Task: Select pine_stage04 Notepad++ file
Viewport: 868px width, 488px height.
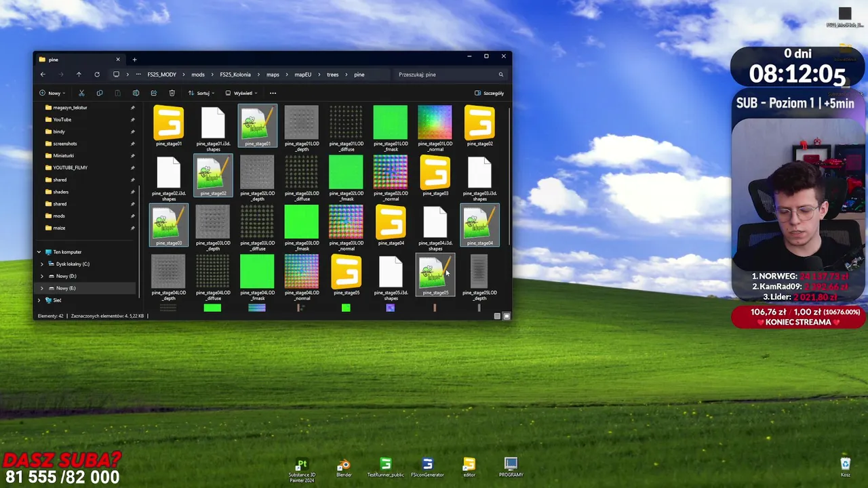Action: click(479, 225)
